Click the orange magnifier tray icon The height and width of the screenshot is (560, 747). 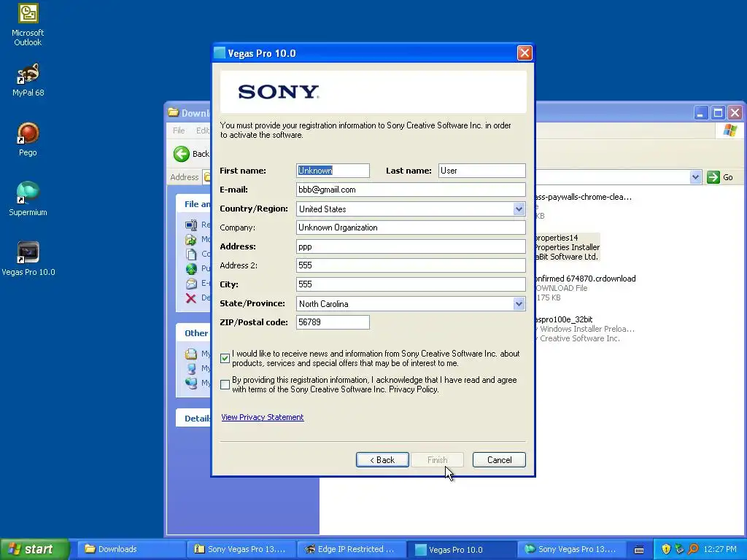(693, 549)
